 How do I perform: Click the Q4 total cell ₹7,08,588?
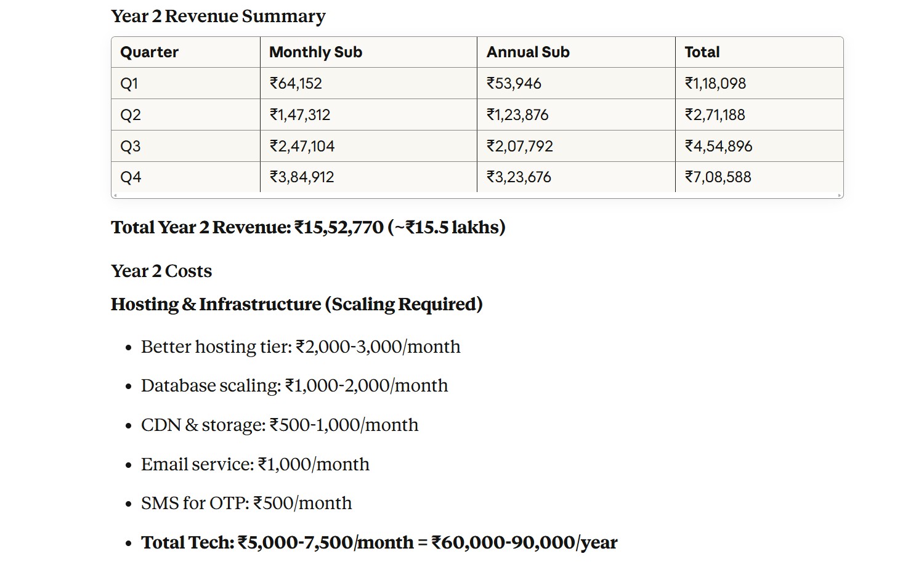[x=718, y=177]
